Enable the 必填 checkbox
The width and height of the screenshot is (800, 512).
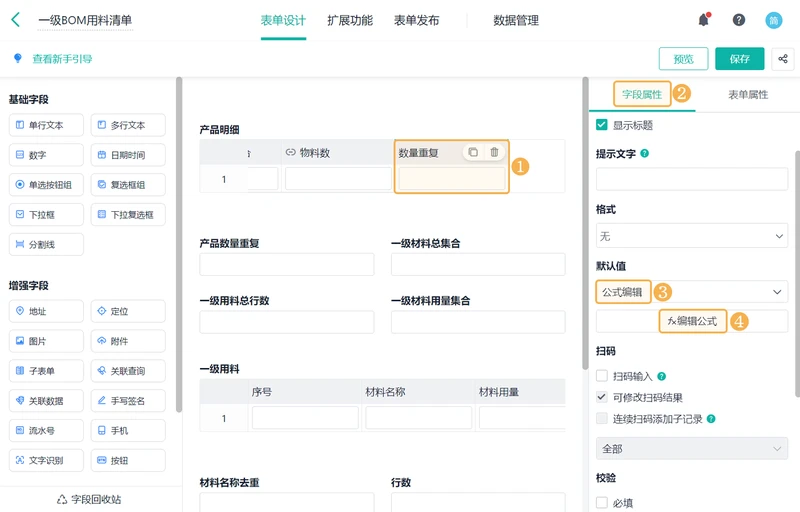(x=602, y=502)
